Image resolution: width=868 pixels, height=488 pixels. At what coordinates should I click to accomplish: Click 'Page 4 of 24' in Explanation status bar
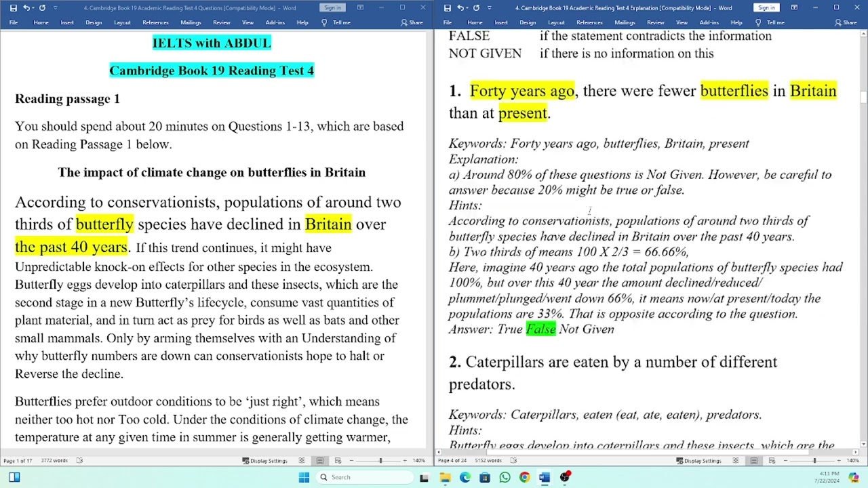click(x=452, y=461)
